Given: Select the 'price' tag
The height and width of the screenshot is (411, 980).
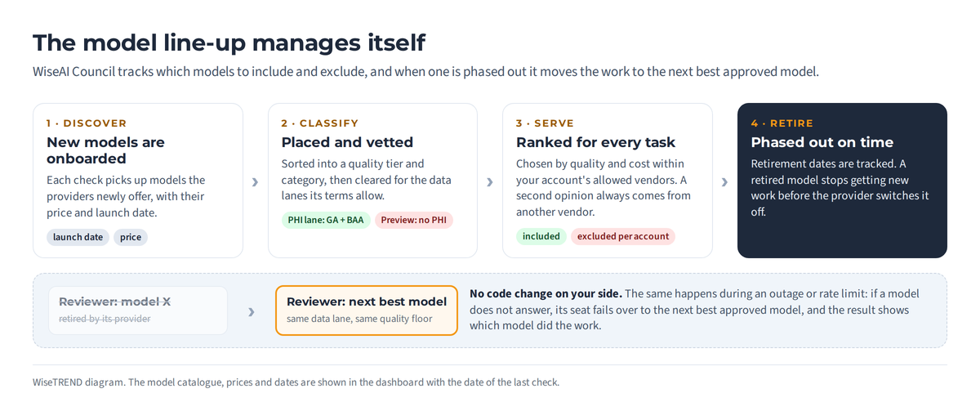Looking at the screenshot, I should pyautogui.click(x=131, y=237).
